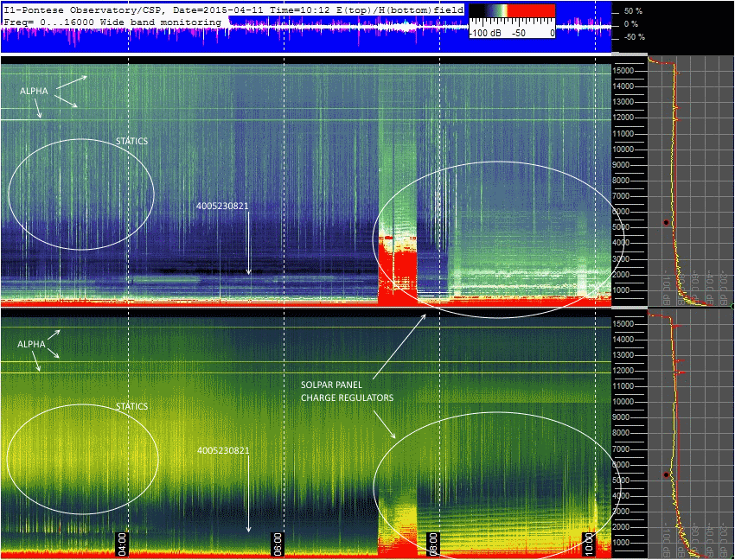Viewport: 735px width, 560px height.
Task: Click the red dot marker in lower spectrum graph
Action: click(x=666, y=474)
